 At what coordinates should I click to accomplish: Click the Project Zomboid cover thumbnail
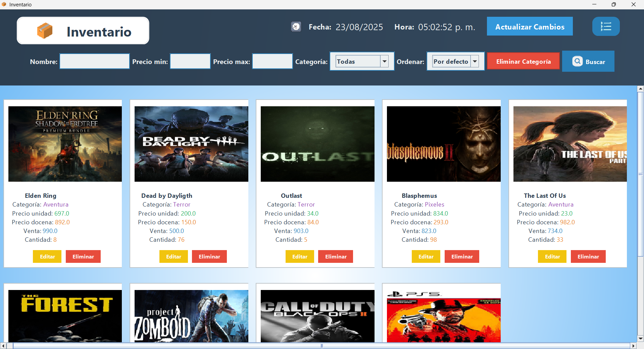point(191,316)
